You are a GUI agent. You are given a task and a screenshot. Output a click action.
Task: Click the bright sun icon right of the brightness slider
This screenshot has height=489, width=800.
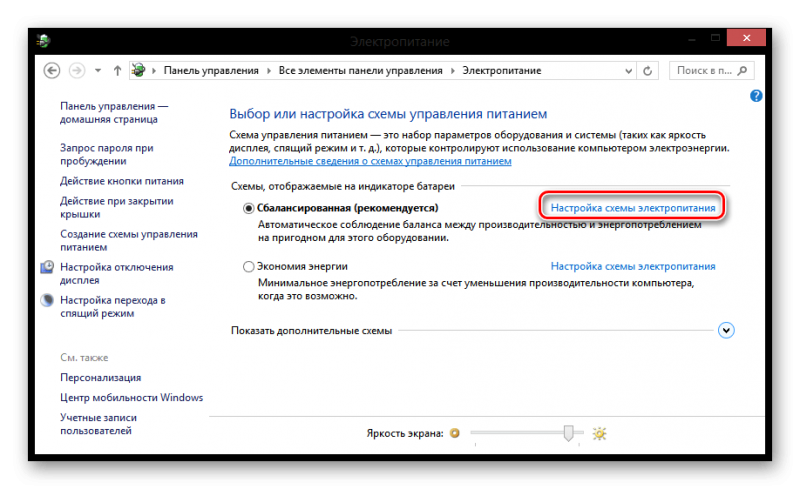(x=599, y=433)
